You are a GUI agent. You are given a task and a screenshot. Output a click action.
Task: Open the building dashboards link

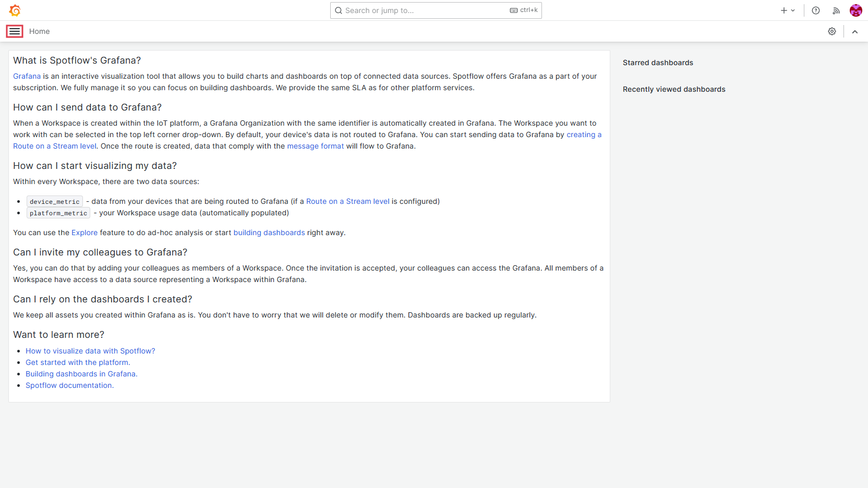[x=269, y=233]
